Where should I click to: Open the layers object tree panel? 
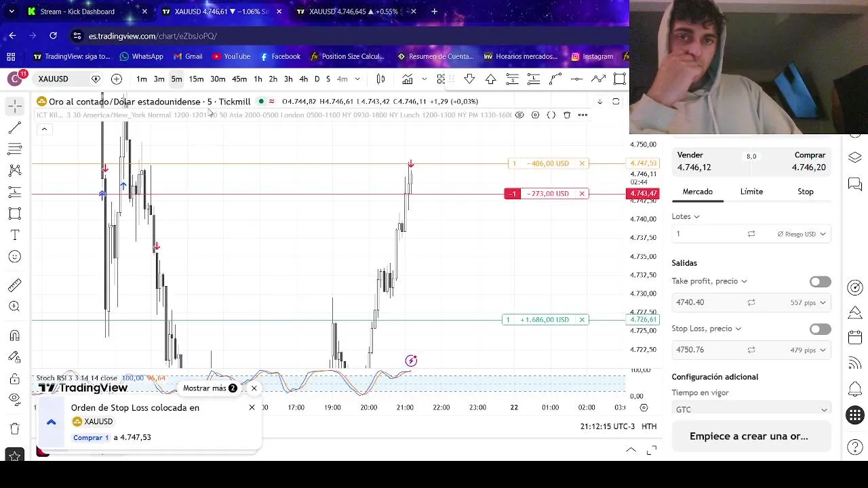click(855, 157)
